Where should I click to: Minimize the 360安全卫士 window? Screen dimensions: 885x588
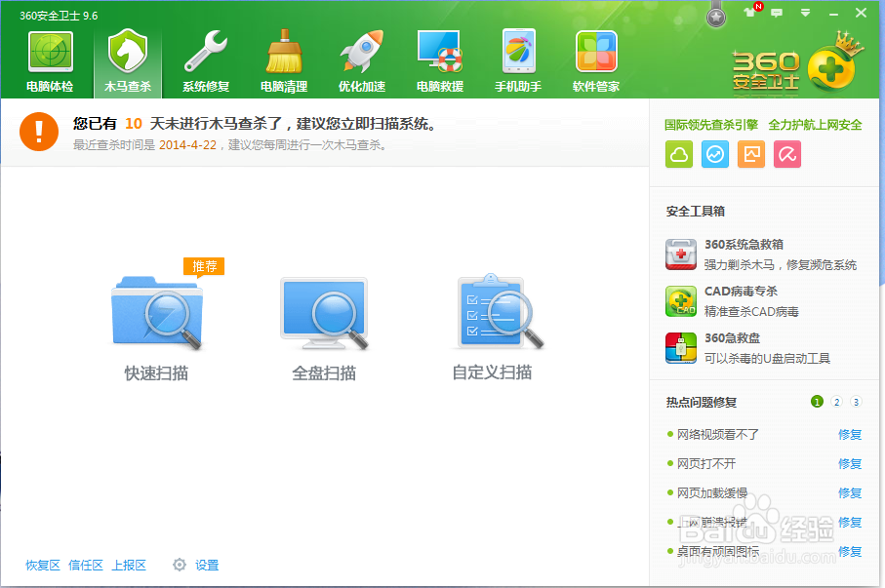833,13
